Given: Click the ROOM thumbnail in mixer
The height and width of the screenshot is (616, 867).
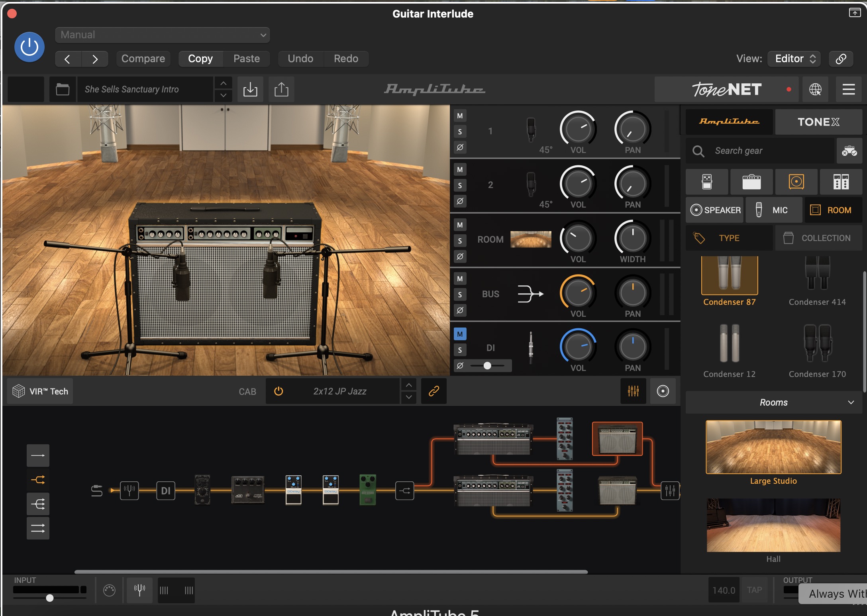Looking at the screenshot, I should 531,239.
